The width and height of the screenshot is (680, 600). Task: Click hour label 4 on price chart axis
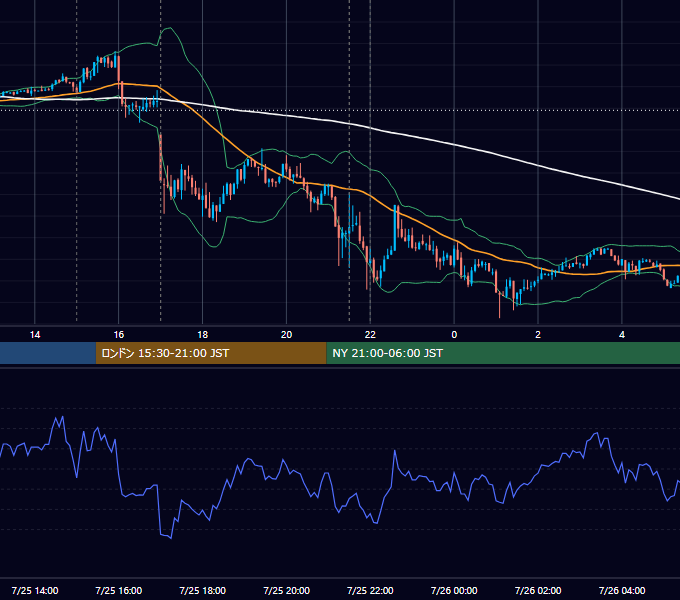(x=622, y=335)
